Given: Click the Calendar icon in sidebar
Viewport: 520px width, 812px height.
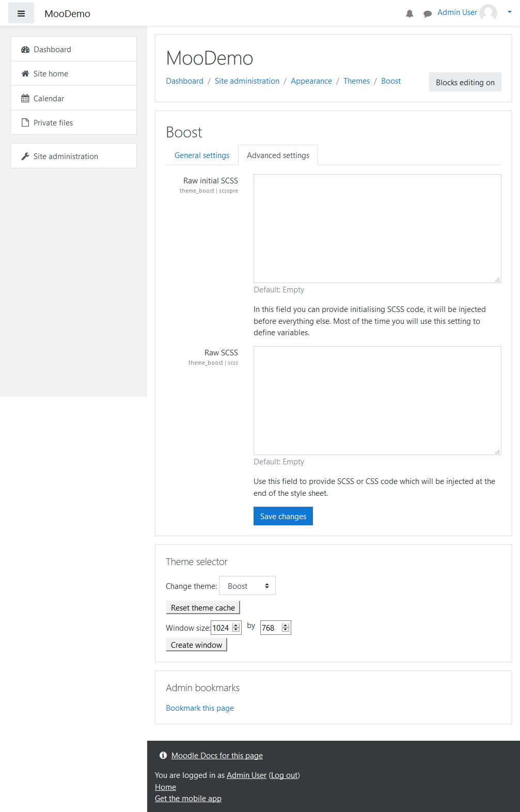Looking at the screenshot, I should [25, 98].
